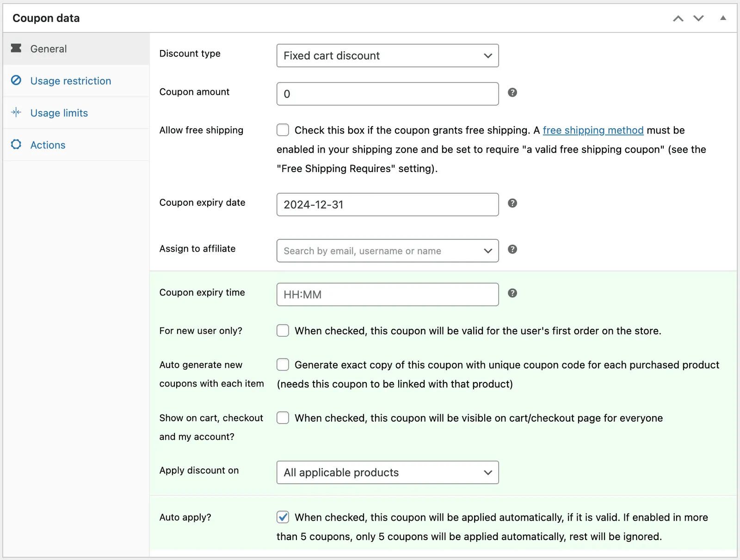This screenshot has width=740, height=560.
Task: Click the Apply discount on label
Action: 199,471
